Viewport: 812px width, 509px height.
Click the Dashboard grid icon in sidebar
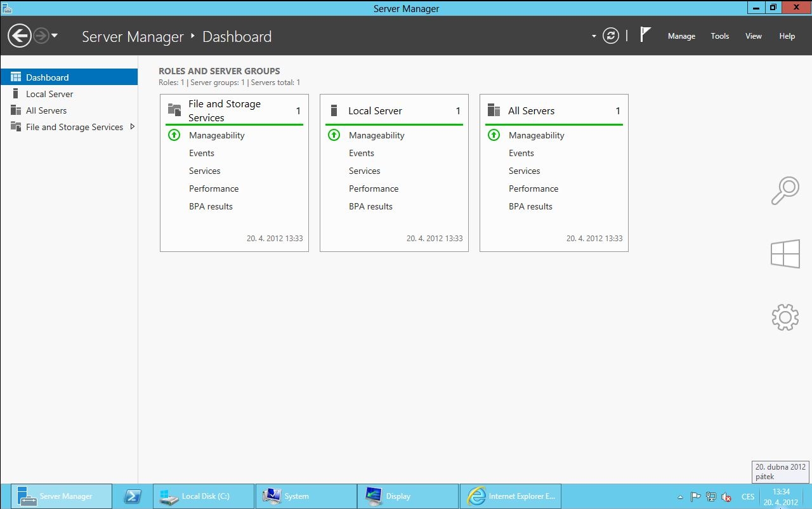pyautogui.click(x=16, y=77)
